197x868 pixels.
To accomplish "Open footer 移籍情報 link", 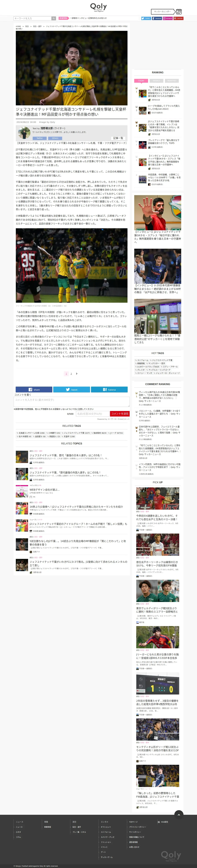I will pyautogui.click(x=47, y=827).
